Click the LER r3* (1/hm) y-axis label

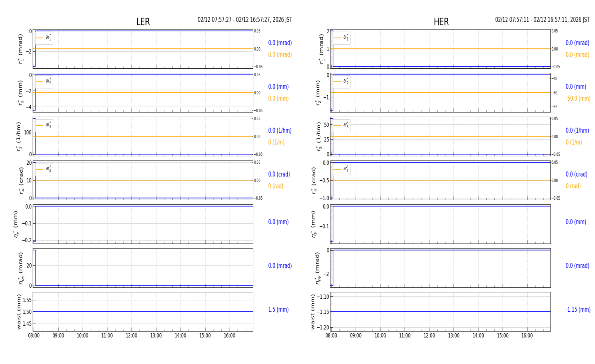point(19,136)
